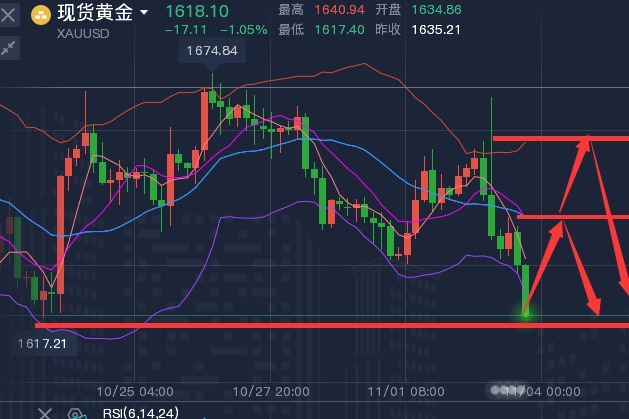Click the 10/27 20:00 time axis label

point(271,391)
